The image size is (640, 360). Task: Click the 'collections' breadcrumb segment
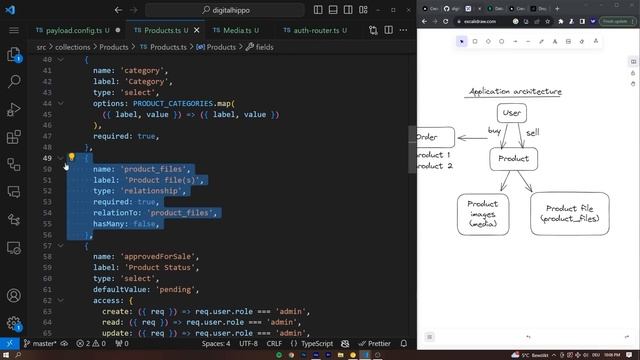tap(73, 47)
